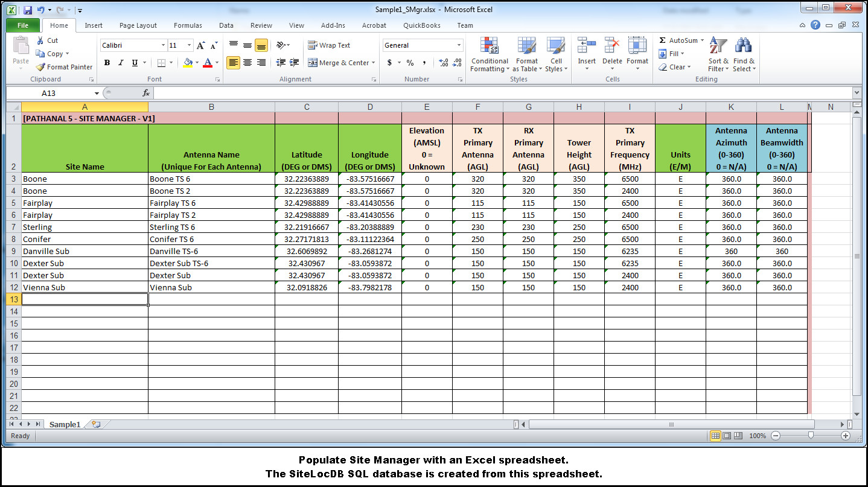This screenshot has width=868, height=487.
Task: Toggle Bold formatting
Action: 107,63
